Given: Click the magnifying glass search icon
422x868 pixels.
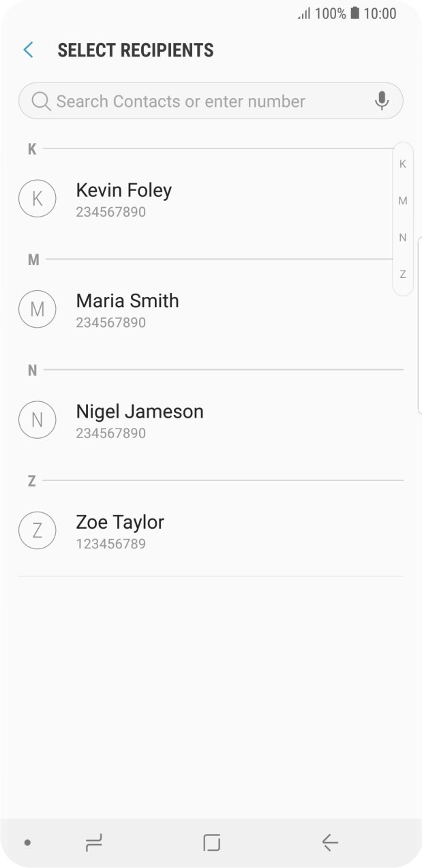Looking at the screenshot, I should point(40,101).
